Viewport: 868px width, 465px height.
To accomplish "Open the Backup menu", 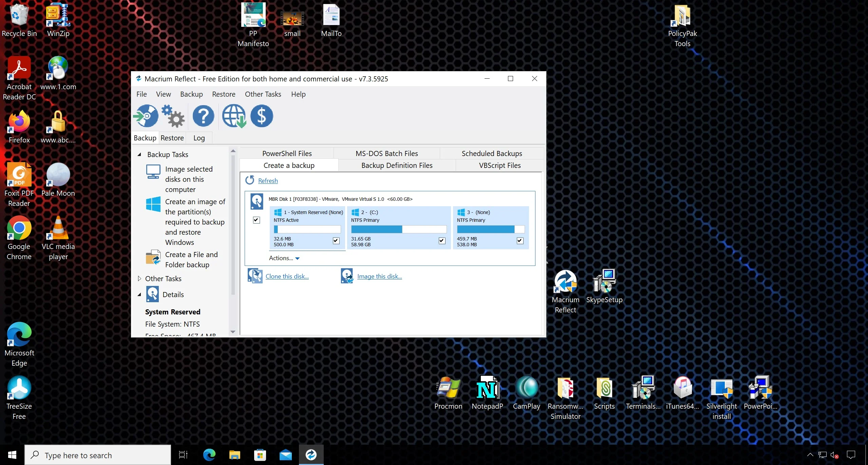I will click(x=191, y=94).
